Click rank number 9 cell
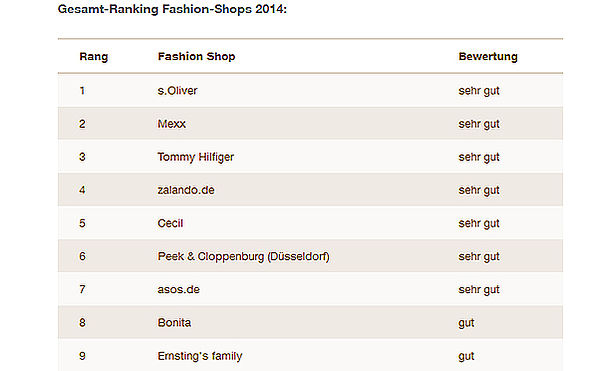 82,356
